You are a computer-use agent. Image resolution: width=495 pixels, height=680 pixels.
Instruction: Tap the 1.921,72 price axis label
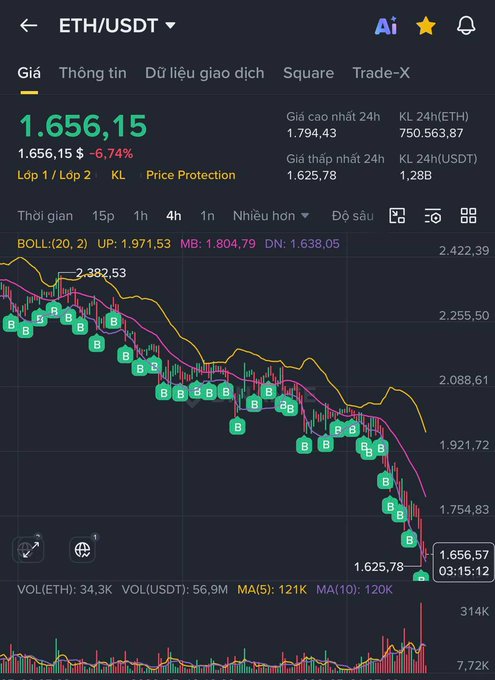pos(464,445)
